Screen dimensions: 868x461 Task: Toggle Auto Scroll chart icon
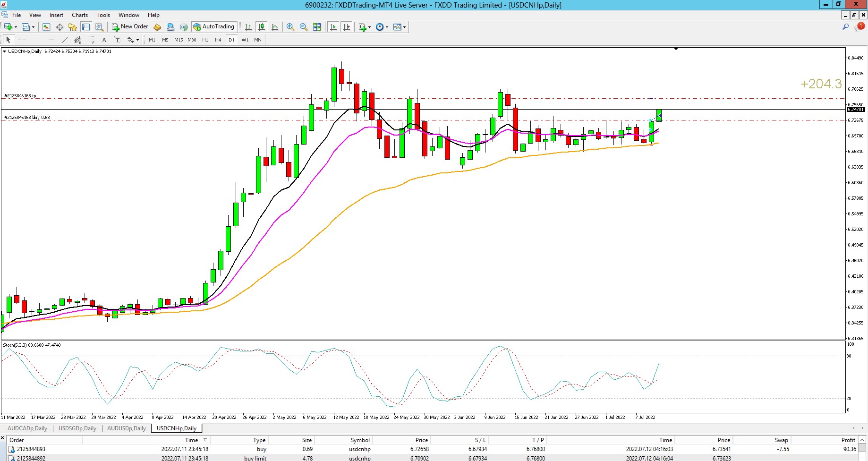333,27
